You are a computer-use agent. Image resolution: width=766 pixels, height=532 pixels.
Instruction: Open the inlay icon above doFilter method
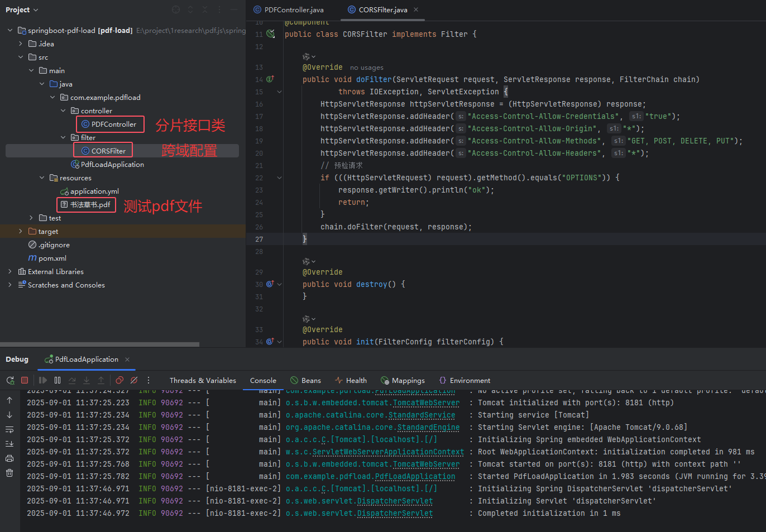(x=309, y=56)
